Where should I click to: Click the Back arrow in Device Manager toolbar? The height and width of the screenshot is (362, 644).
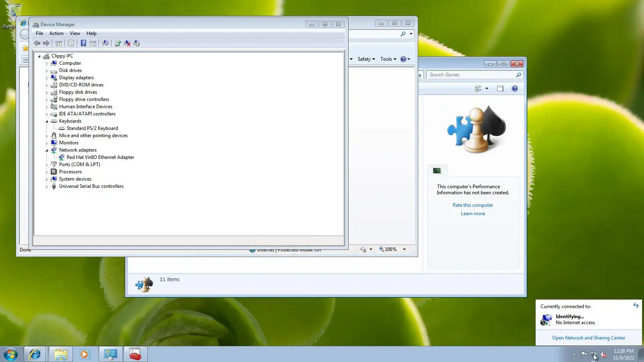[37, 43]
